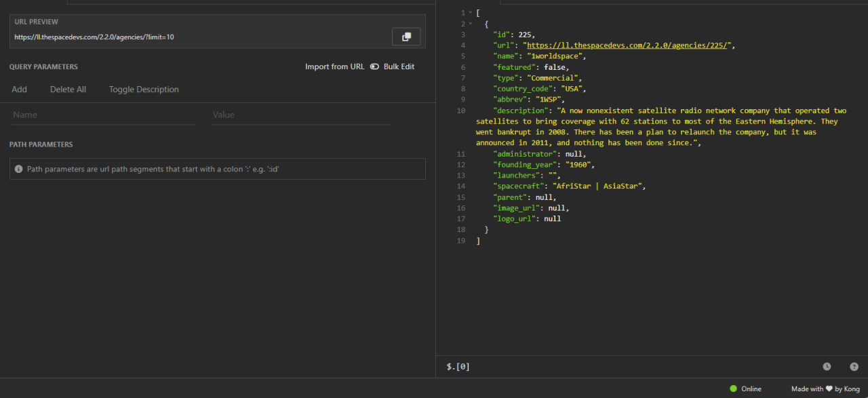
Task: Click the info icon in path parameters notice
Action: pos(18,168)
